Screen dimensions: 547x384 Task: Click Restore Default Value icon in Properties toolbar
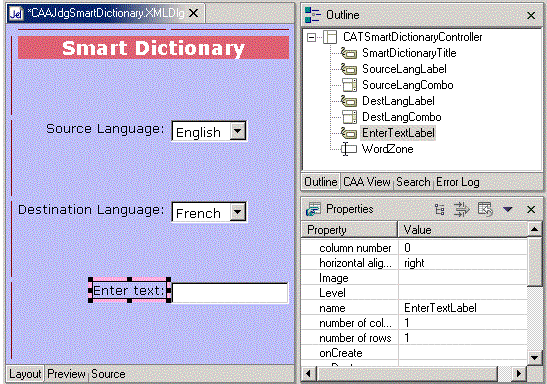click(485, 209)
